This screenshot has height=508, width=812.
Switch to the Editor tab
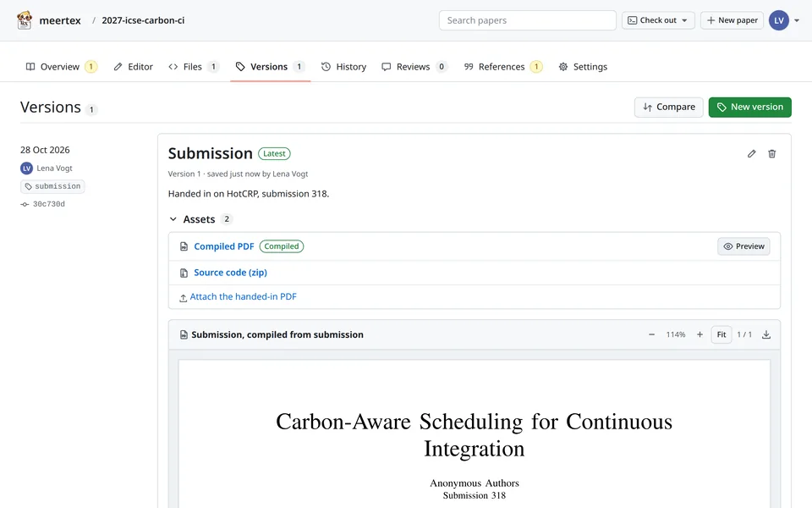click(133, 66)
